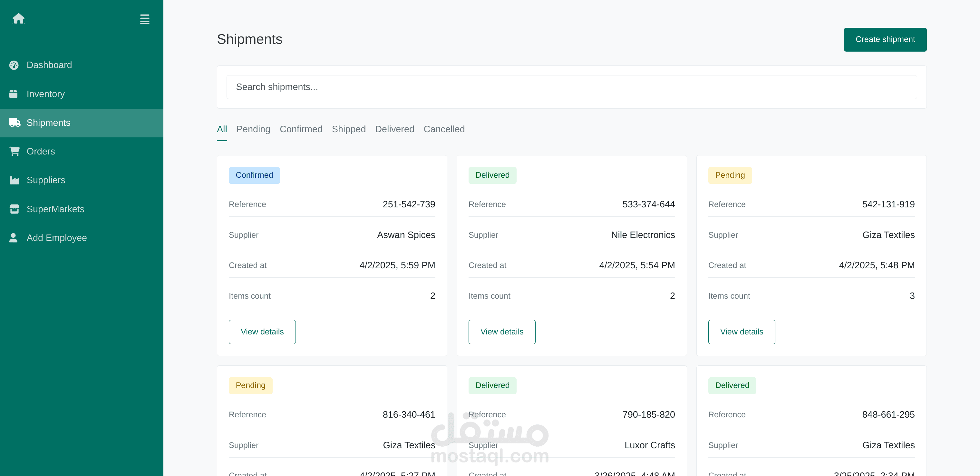
Task: Click Giza Textiles on 542-131-919 card
Action: point(888,235)
